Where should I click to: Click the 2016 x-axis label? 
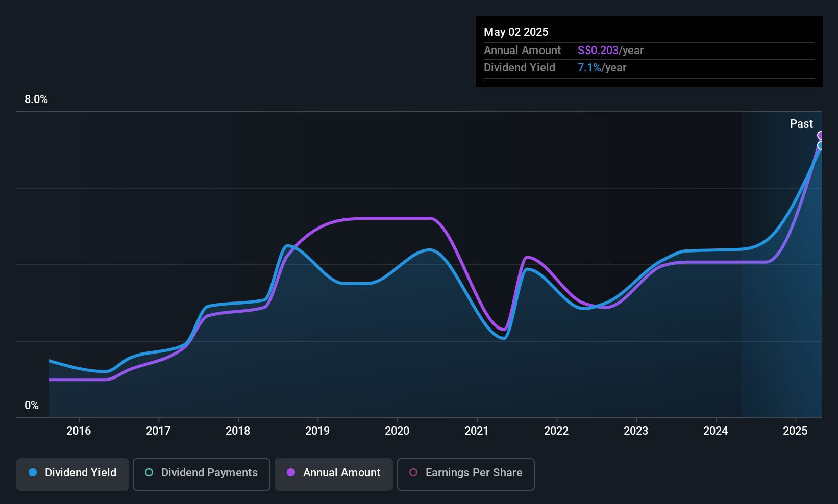79,431
